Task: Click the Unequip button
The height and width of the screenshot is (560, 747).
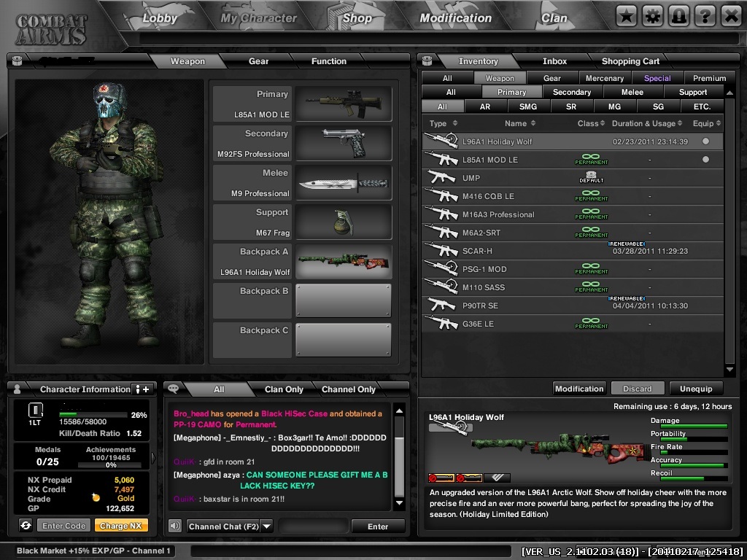Action: 696,389
